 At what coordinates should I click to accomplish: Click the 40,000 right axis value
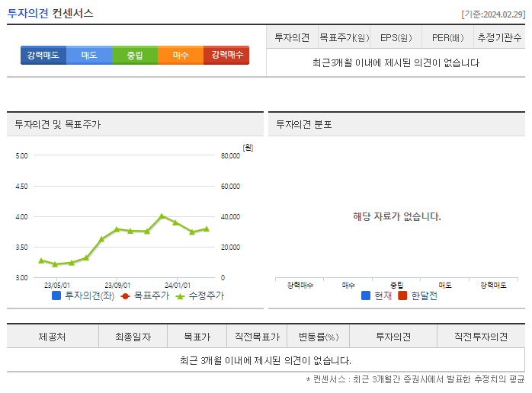click(x=230, y=216)
